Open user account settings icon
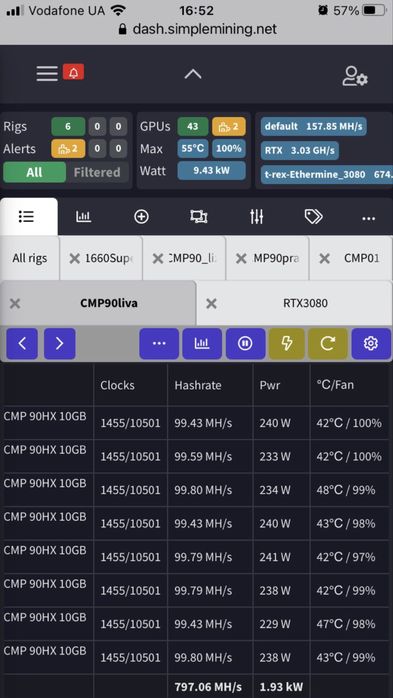The height and width of the screenshot is (698, 393). [355, 76]
